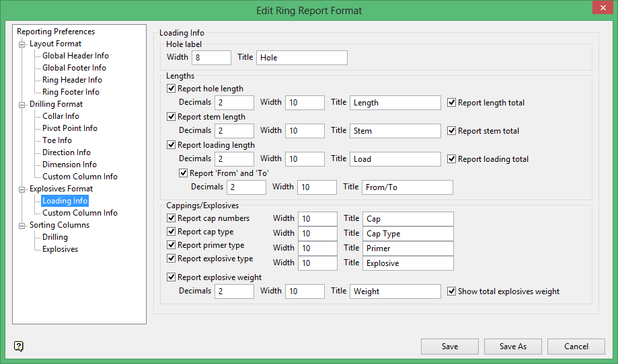Open Ring Footer Info page
Screen dimensions: 618x364
[x=71, y=92]
